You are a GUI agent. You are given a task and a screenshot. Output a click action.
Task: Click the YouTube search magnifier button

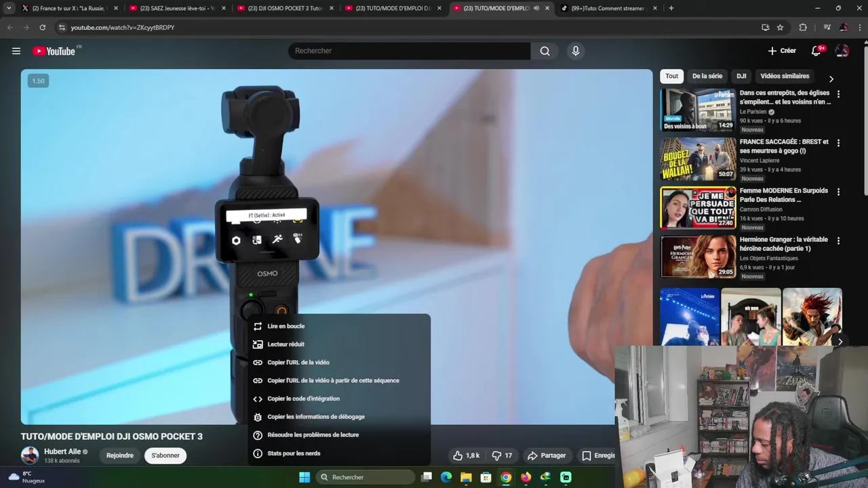[545, 51]
